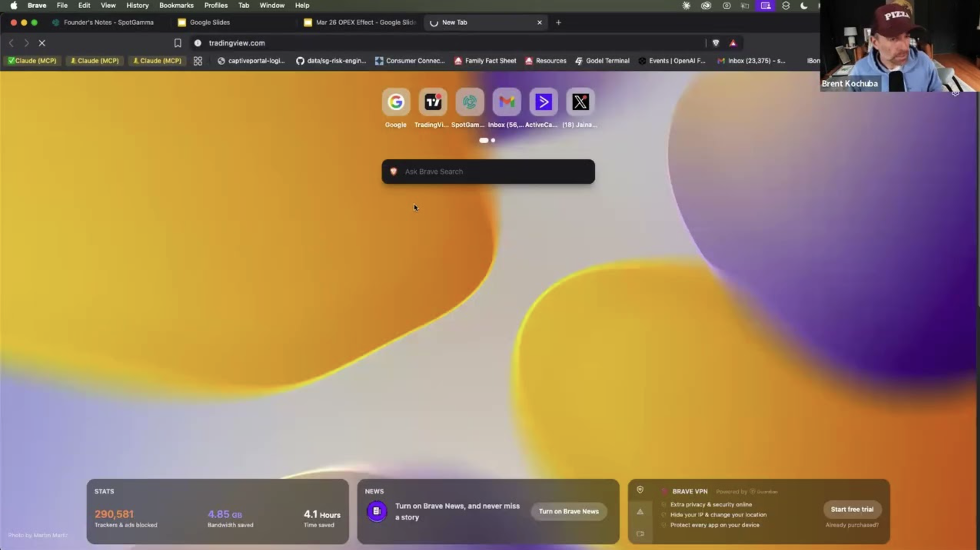
Task: Click the Brave Rewards triangle icon
Action: tap(733, 43)
